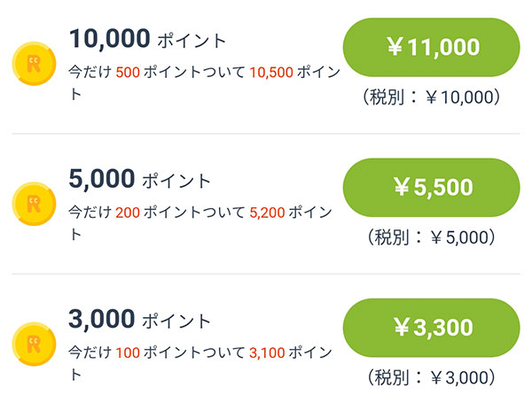Viewport: 532px width, 411px height.
Task: Click the ¥11,000 purchase button
Action: click(431, 47)
